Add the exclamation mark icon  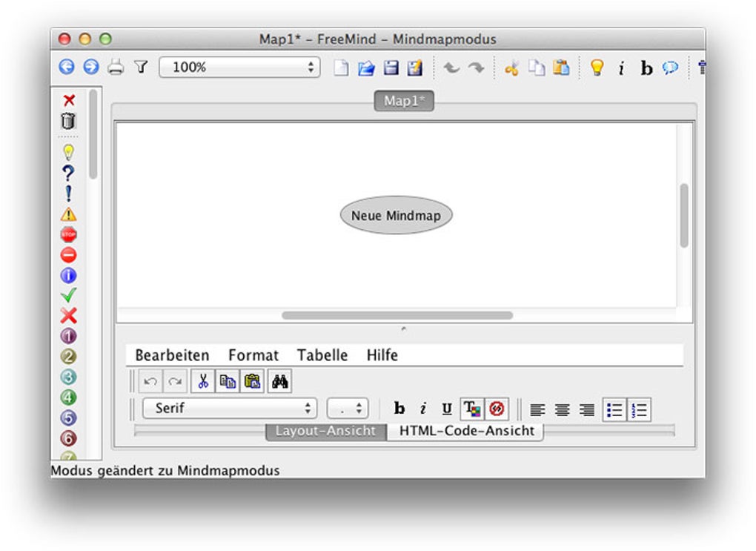[x=68, y=194]
